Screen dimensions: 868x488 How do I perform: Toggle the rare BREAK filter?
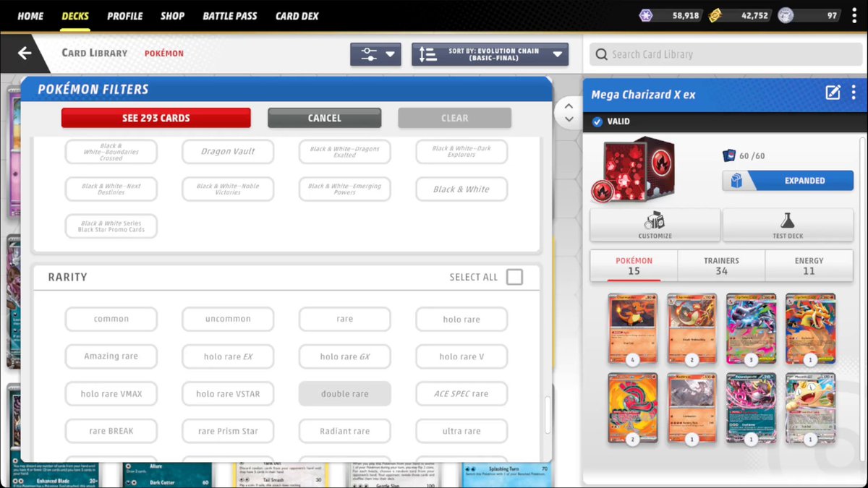click(x=111, y=431)
